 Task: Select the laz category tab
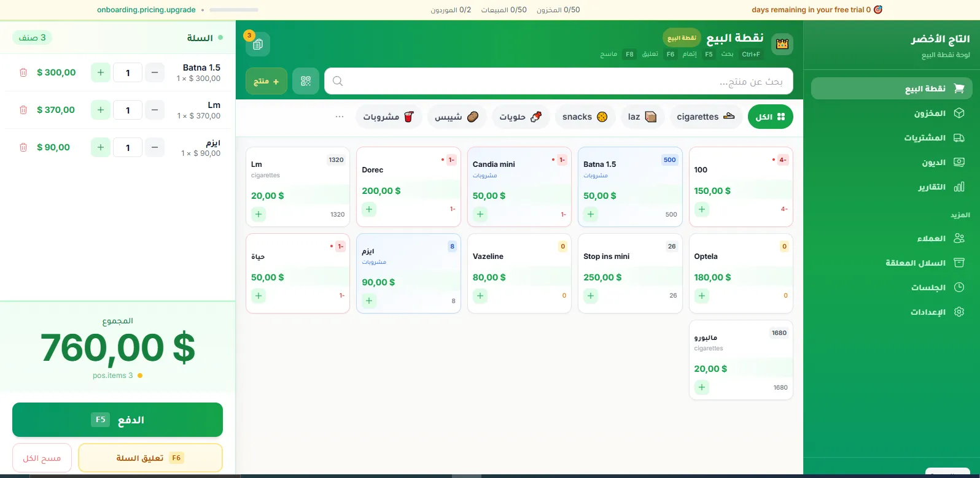[642, 117]
